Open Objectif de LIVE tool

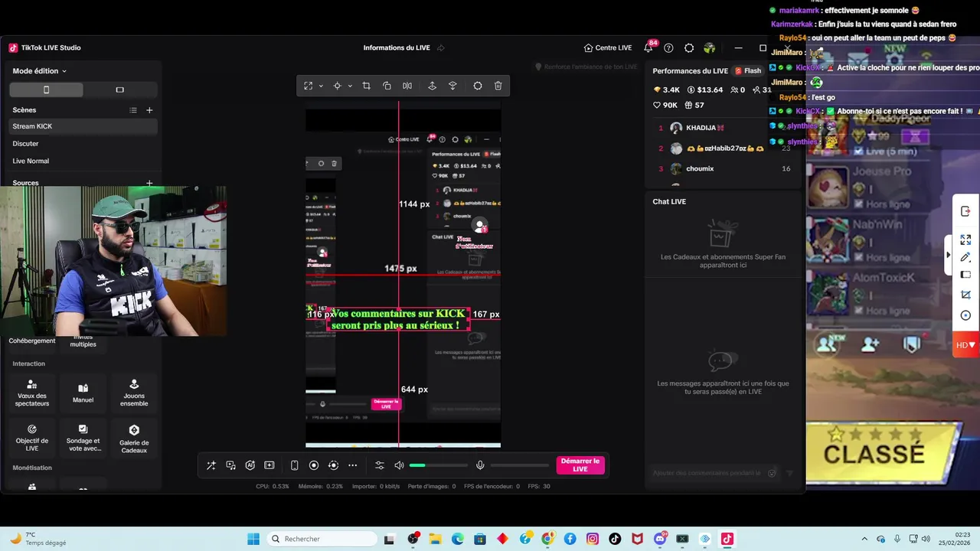[x=32, y=438]
